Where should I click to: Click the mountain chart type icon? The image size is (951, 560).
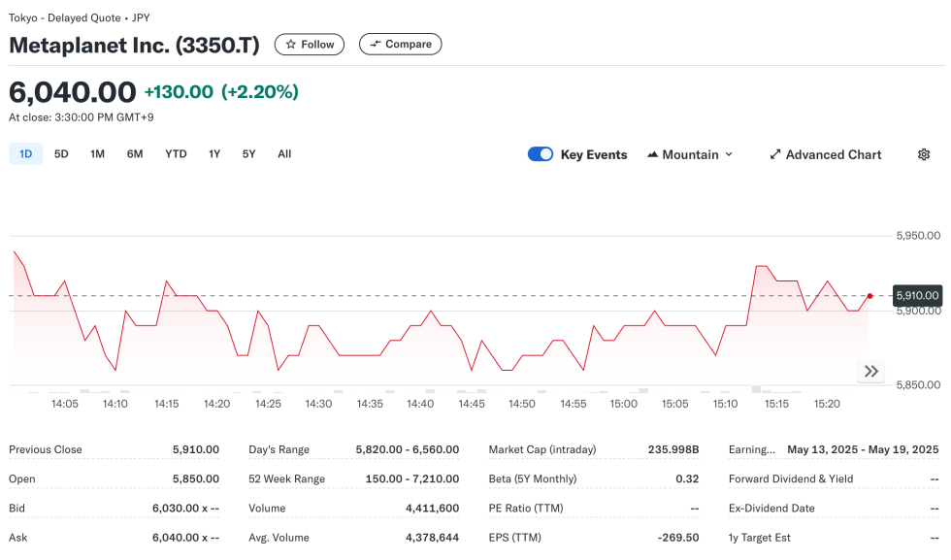point(653,154)
